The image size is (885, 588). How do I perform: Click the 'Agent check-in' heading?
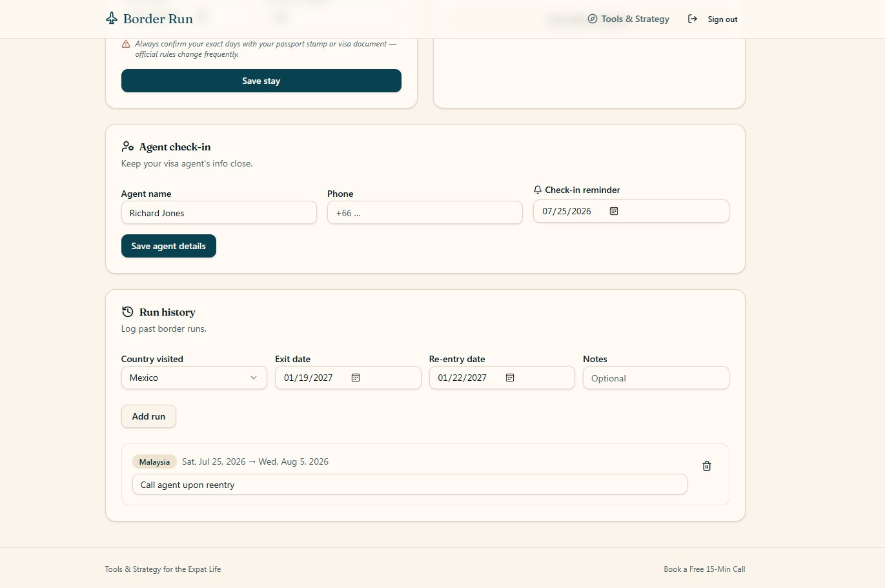pyautogui.click(x=175, y=147)
